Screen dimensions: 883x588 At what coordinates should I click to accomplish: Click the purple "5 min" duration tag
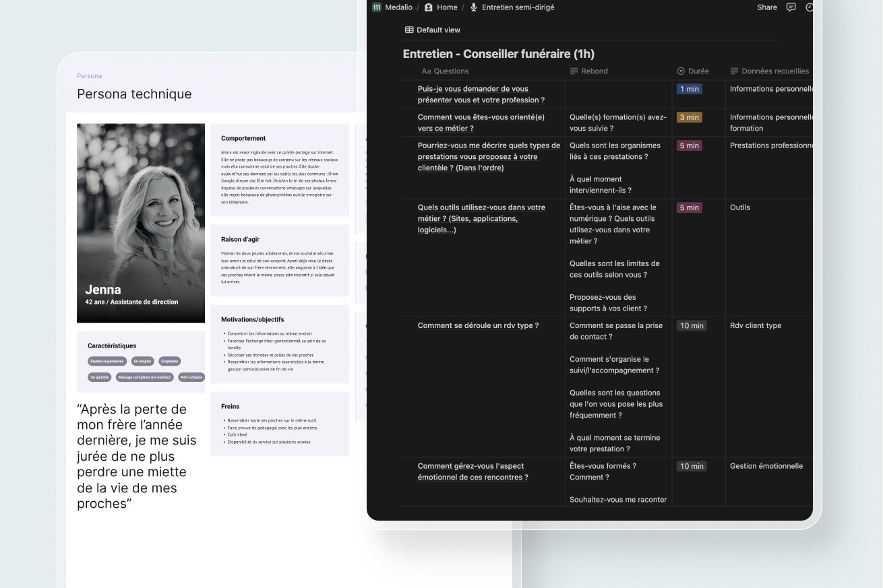(x=689, y=145)
